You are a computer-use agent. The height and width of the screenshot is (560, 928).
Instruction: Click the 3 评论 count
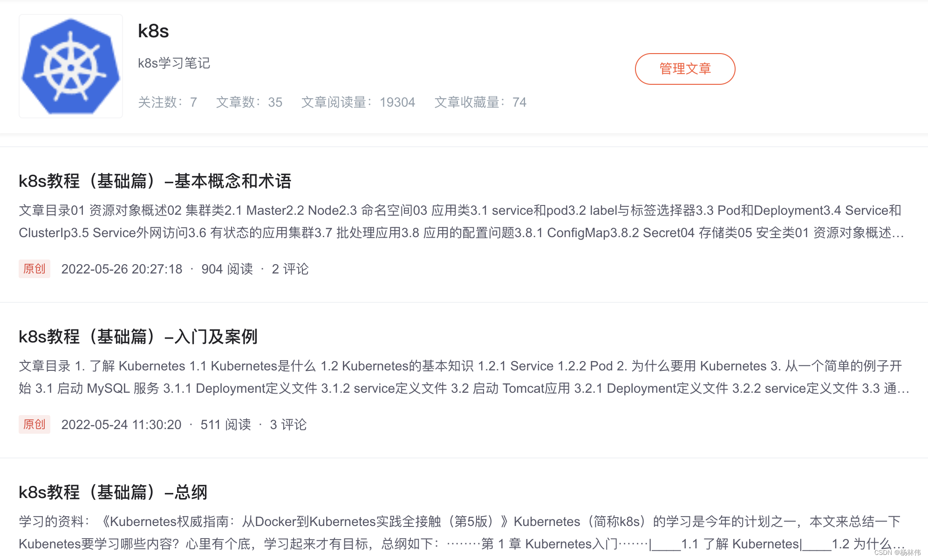tap(288, 424)
